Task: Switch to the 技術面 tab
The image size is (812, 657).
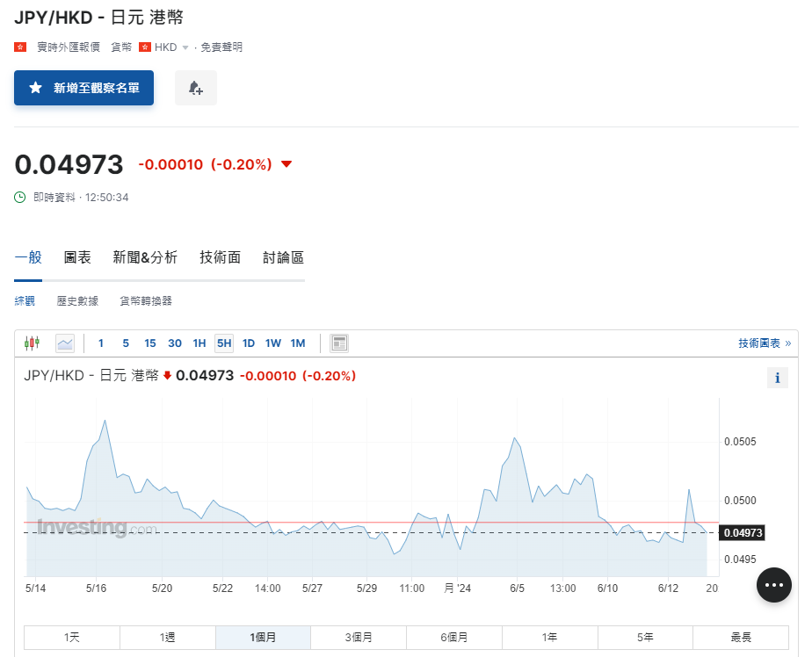Action: tap(220, 257)
